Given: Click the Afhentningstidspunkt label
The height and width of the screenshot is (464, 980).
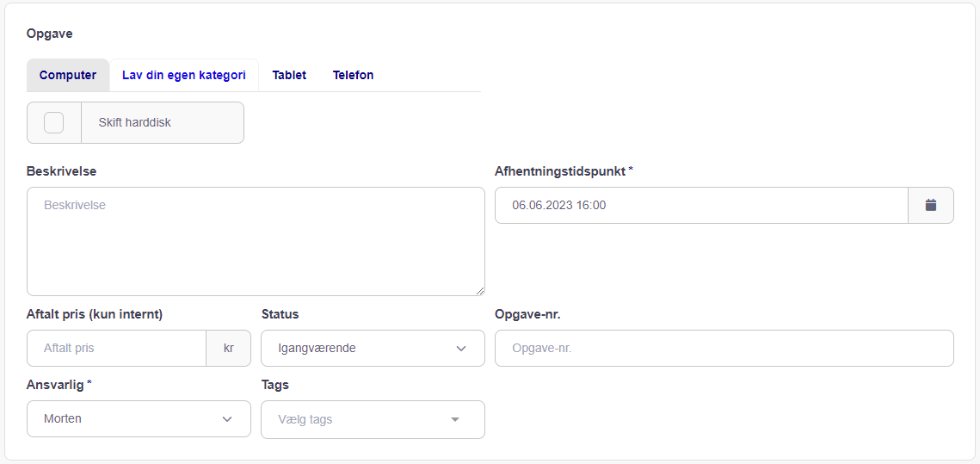Looking at the screenshot, I should (x=561, y=171).
